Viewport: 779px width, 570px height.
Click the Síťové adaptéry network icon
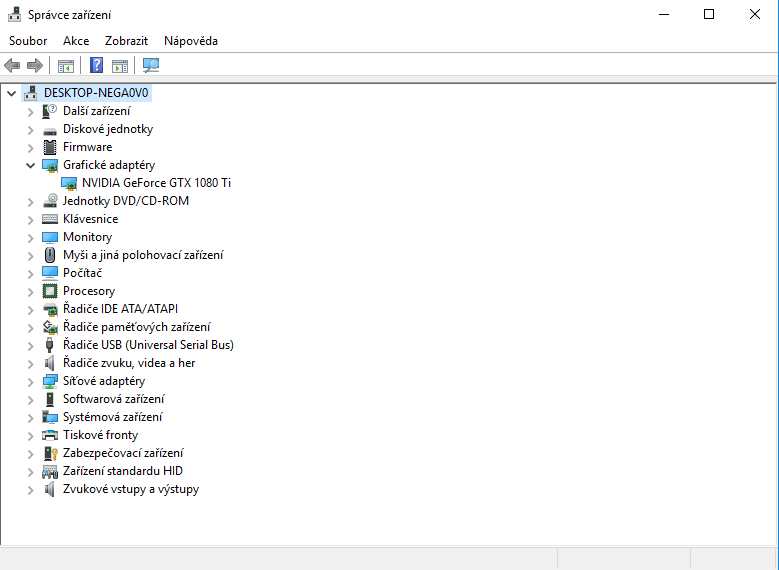(x=50, y=381)
